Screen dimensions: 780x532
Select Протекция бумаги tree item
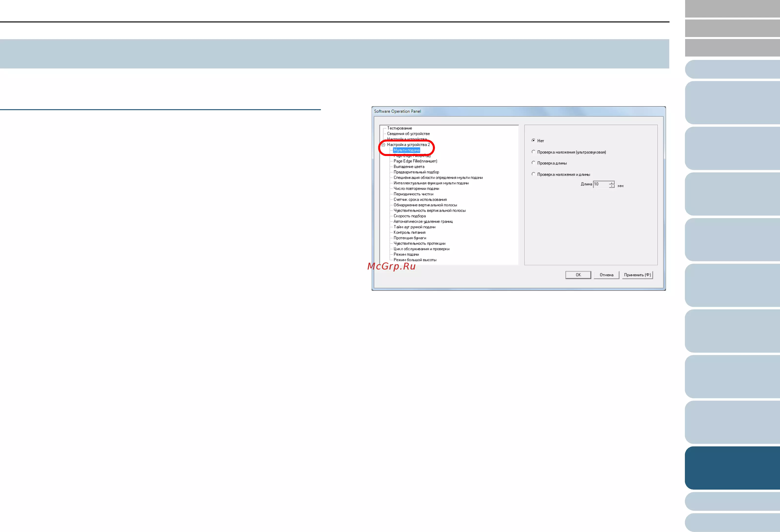pyautogui.click(x=410, y=238)
